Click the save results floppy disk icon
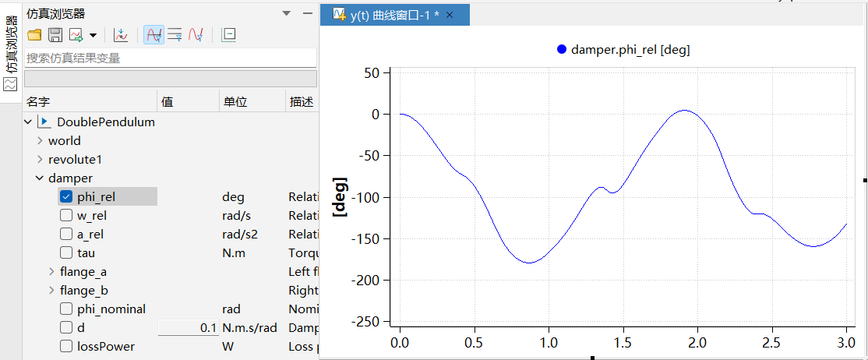The width and height of the screenshot is (868, 360). pos(55,35)
